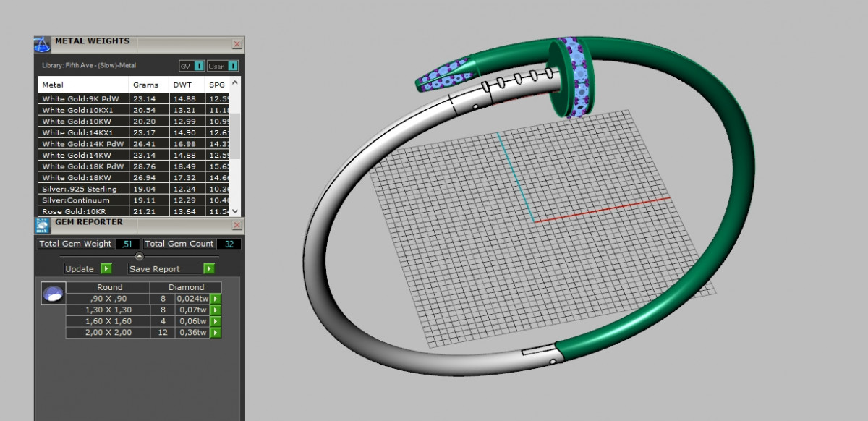868x421 pixels.
Task: Select the White Gold:14KW row
Action: [x=135, y=155]
